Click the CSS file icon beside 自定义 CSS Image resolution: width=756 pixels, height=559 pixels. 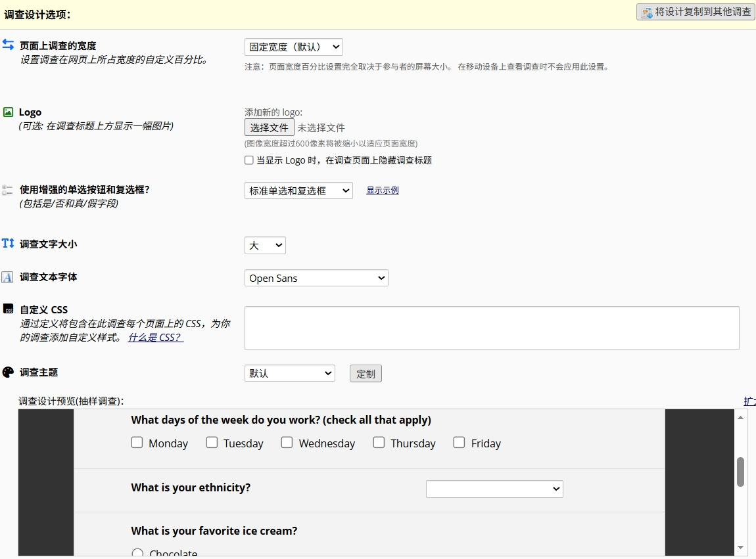point(8,309)
